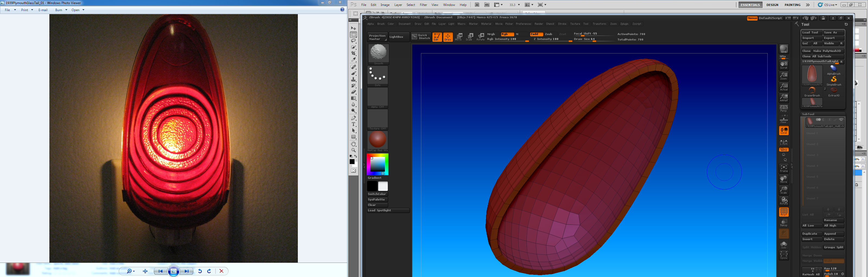Click Groups Split button
Image resolution: width=868 pixels, height=277 pixels.
(834, 247)
